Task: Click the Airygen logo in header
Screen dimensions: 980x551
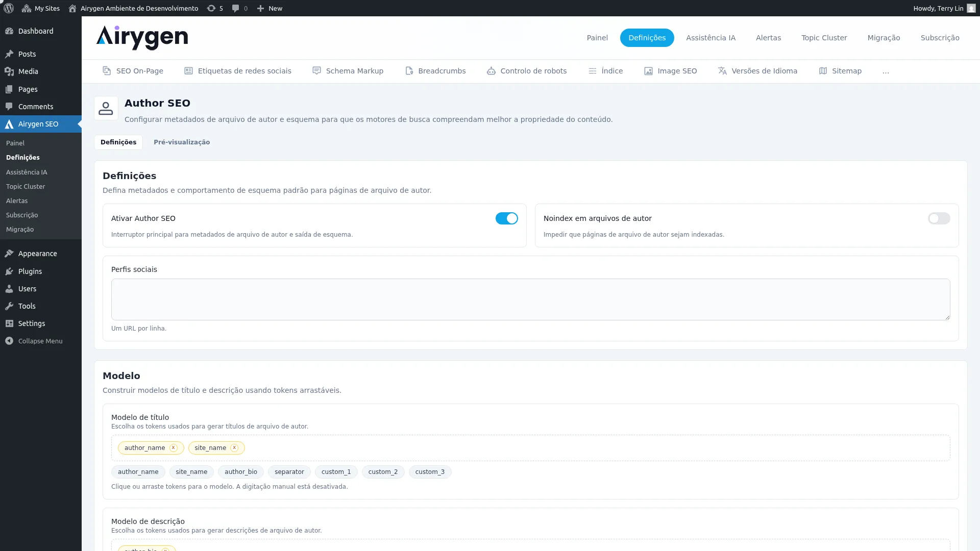Action: pos(142,38)
